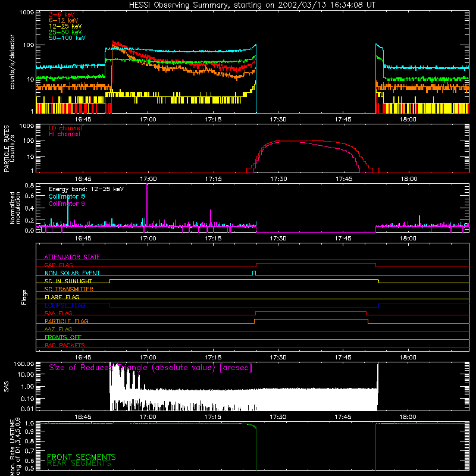Select the yellow 12-25 keV legend entry

tap(65, 26)
